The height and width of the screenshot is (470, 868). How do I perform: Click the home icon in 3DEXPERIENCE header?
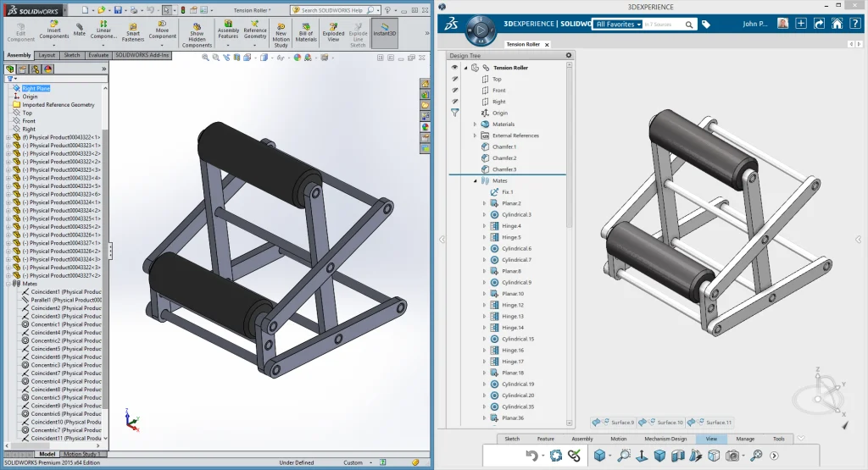tap(837, 24)
